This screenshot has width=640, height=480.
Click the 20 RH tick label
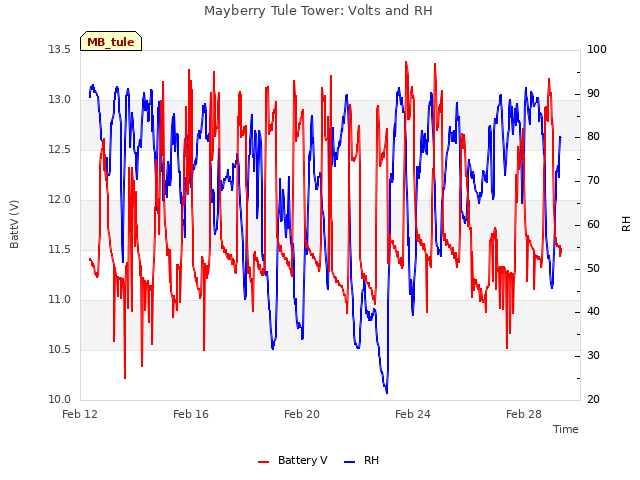(x=593, y=399)
